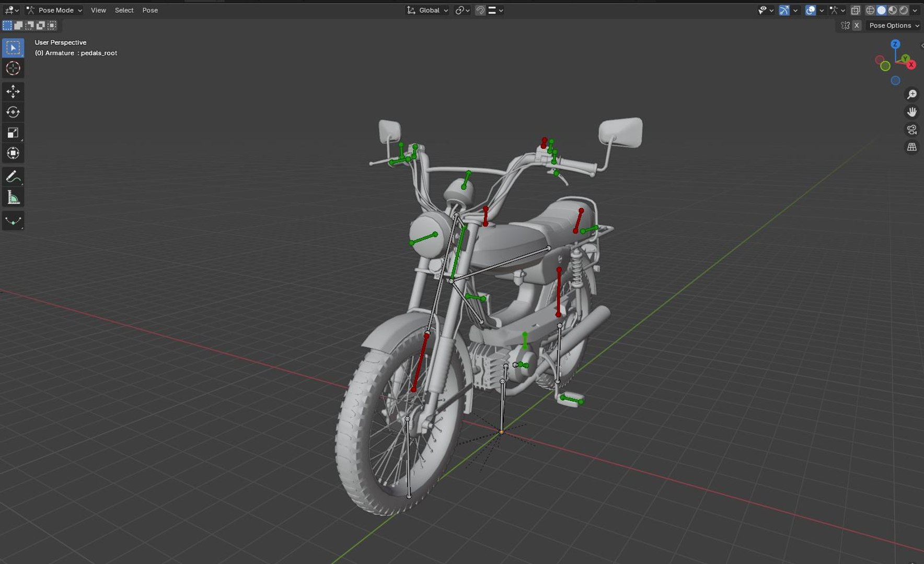Set selection mode to Subtract
This screenshot has width=924, height=564.
(29, 25)
